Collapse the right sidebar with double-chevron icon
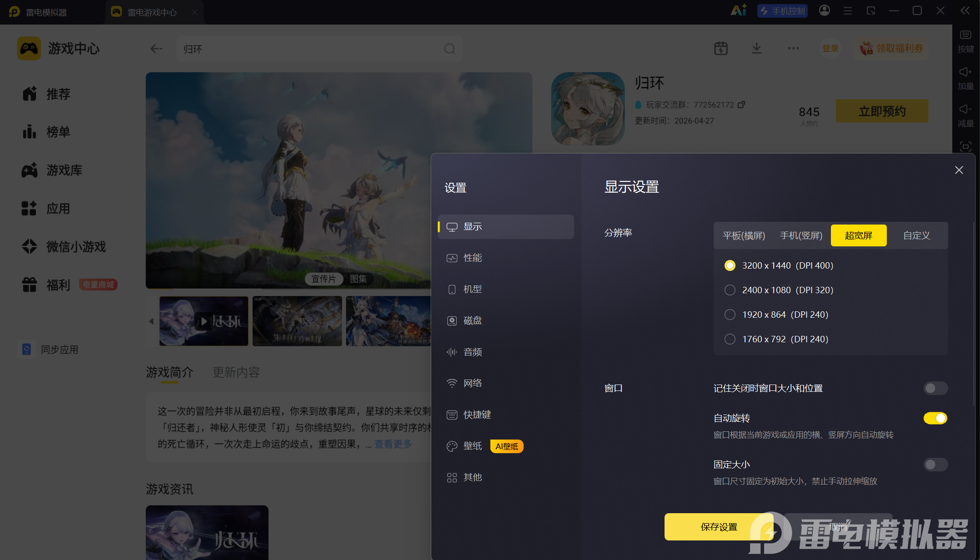The width and height of the screenshot is (980, 560). click(x=965, y=10)
